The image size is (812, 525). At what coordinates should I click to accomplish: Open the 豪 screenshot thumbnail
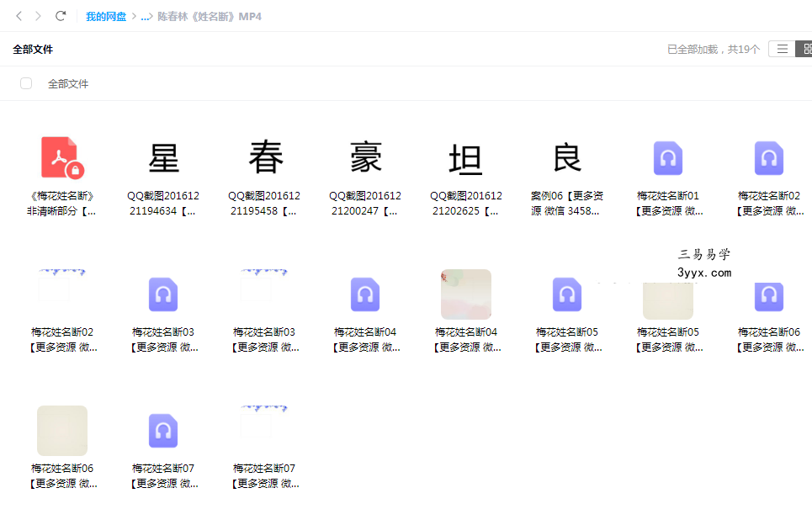[x=365, y=157]
